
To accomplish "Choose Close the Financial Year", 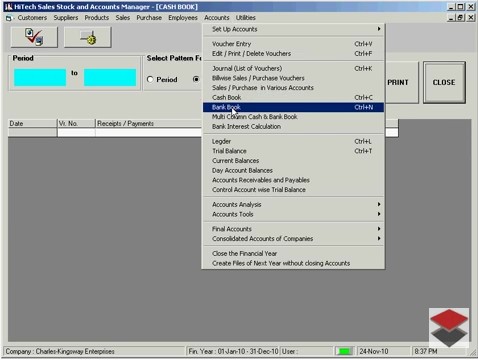I will click(293, 253).
